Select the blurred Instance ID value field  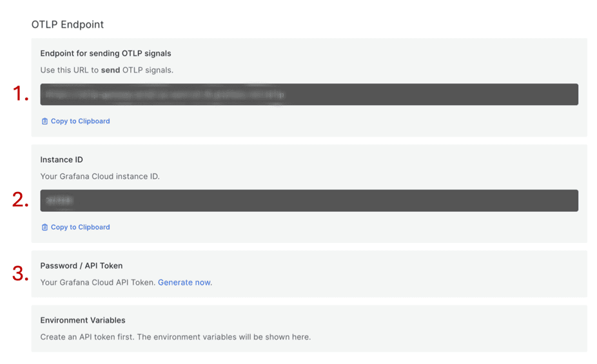click(x=309, y=200)
